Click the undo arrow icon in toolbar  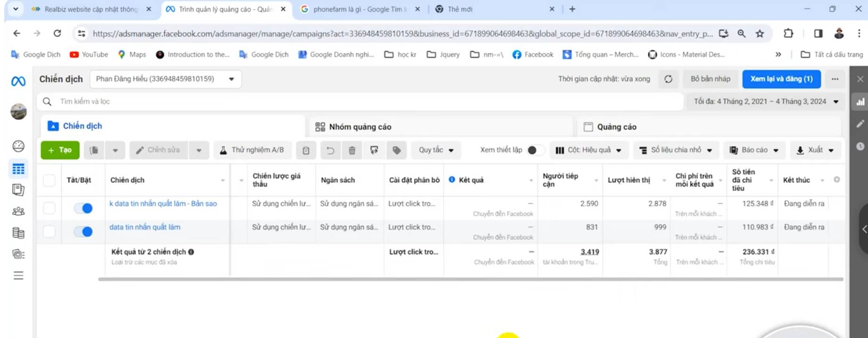click(x=330, y=150)
